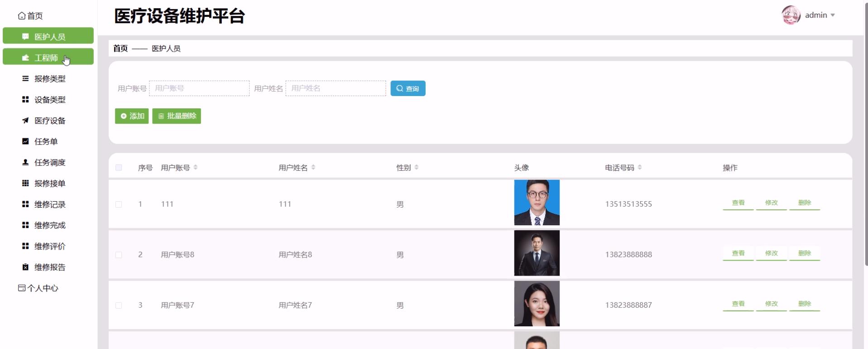Click 医护人员 in the breadcrumb
The height and width of the screenshot is (349, 868).
(x=166, y=48)
